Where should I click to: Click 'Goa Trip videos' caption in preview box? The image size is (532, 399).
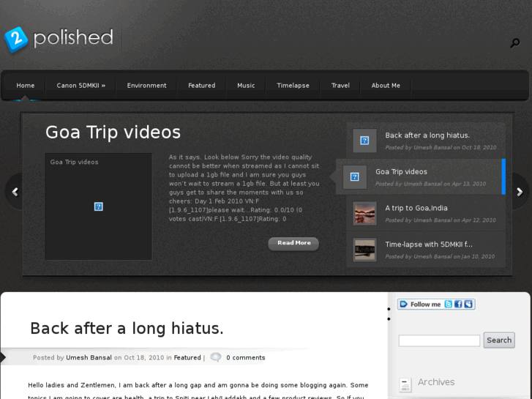point(75,162)
